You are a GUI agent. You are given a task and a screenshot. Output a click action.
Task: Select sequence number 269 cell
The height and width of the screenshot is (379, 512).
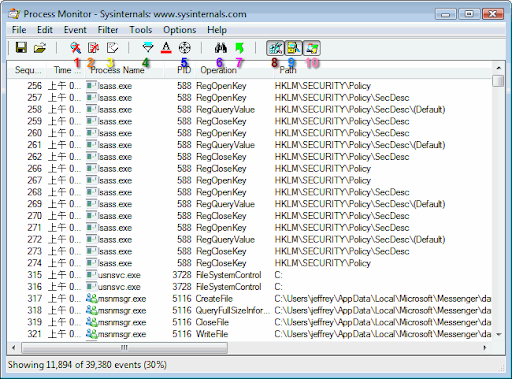[x=35, y=204]
